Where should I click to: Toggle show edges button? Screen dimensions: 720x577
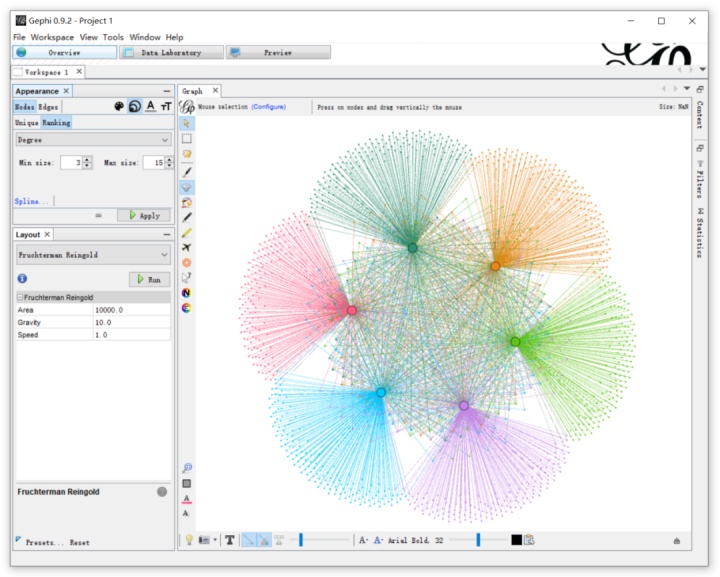248,540
